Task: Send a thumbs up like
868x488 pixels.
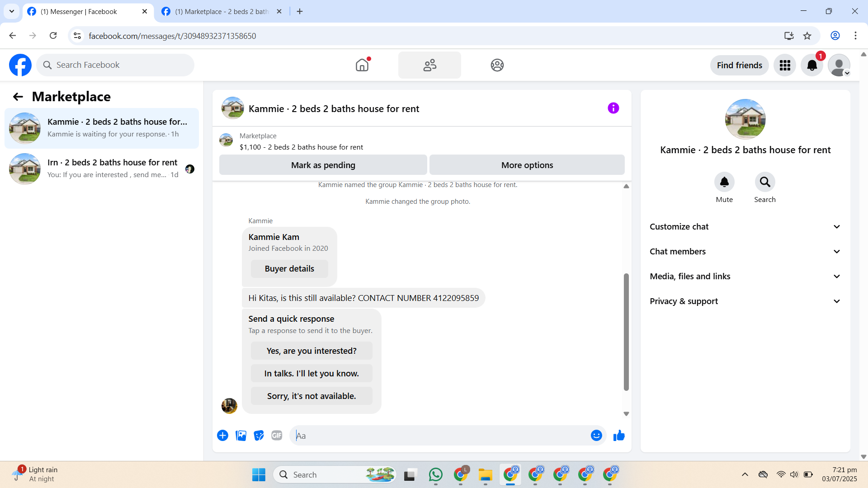Action: tap(618, 436)
